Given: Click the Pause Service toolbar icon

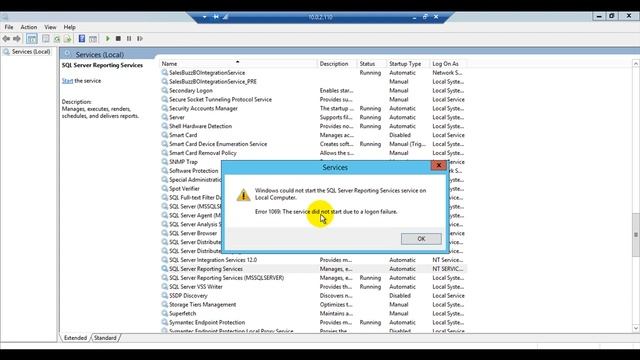Looking at the screenshot, I should (x=129, y=39).
